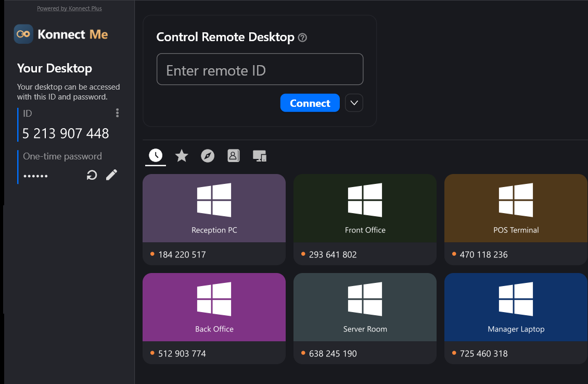Click the Windows logo on Back Office card

click(214, 299)
